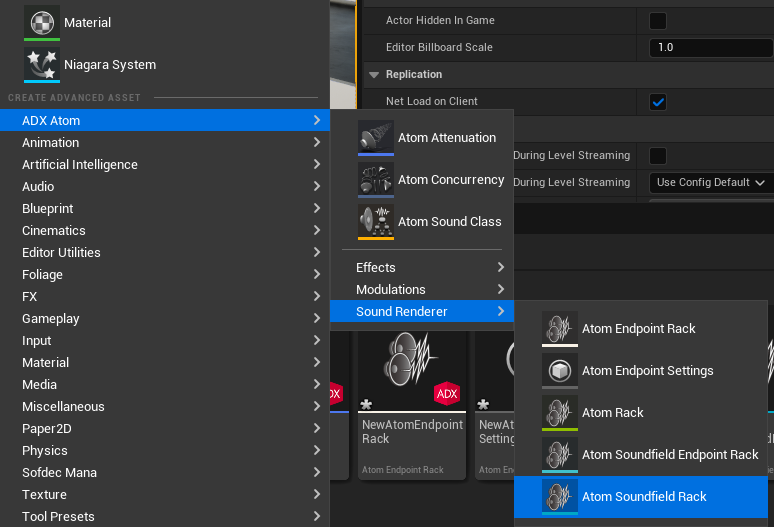
Task: Click the Atom Endpoint Rack icon
Action: [560, 328]
